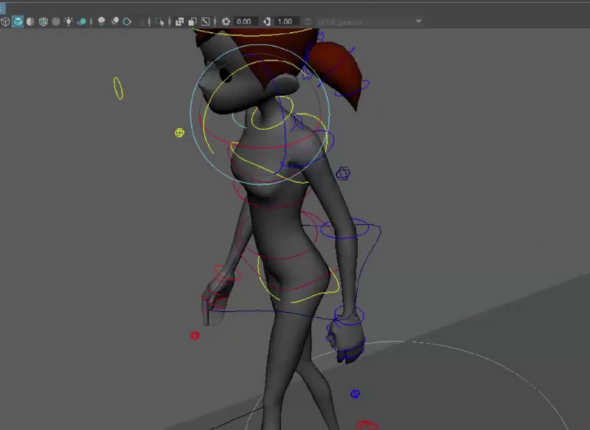Toggle multisample anti-aliasing icon
This screenshot has height=430, width=590.
127,21
